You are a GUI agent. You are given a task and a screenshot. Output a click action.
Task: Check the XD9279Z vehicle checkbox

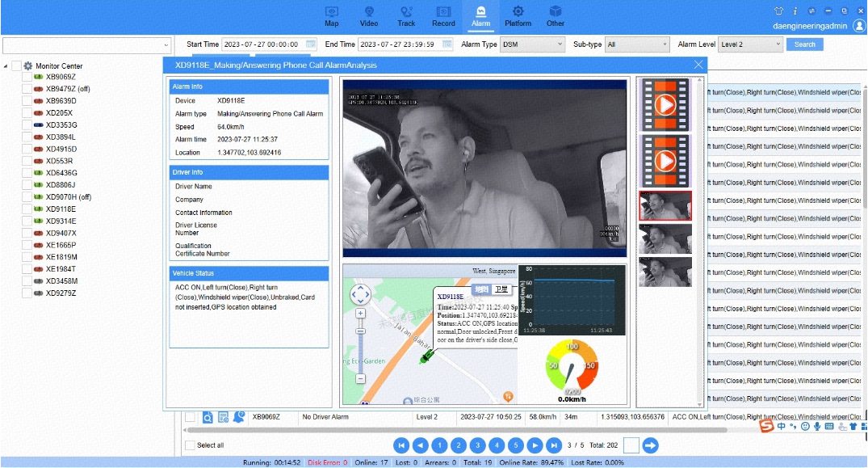pyautogui.click(x=27, y=293)
